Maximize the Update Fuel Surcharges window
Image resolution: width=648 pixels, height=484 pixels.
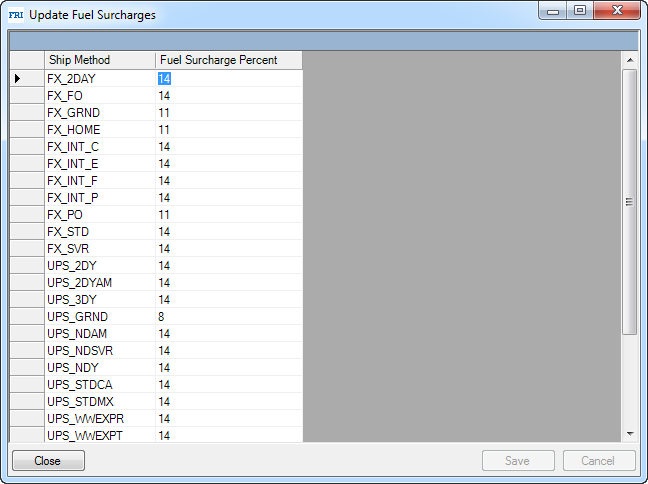580,11
